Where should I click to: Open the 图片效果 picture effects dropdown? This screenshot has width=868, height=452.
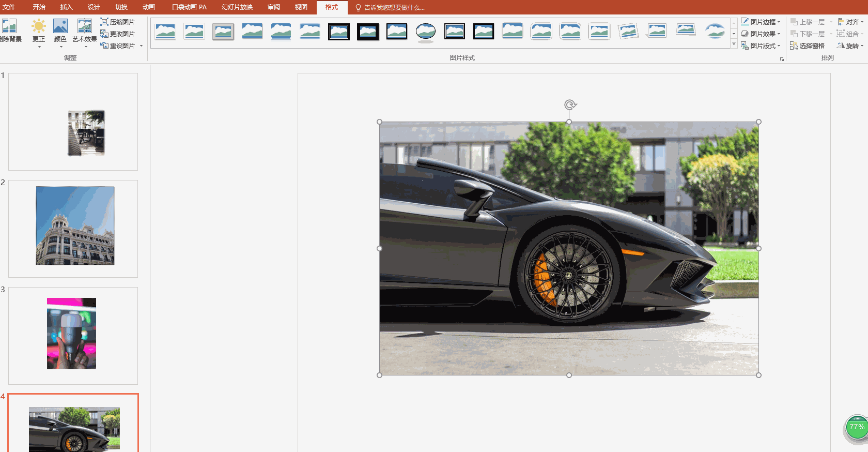[761, 34]
